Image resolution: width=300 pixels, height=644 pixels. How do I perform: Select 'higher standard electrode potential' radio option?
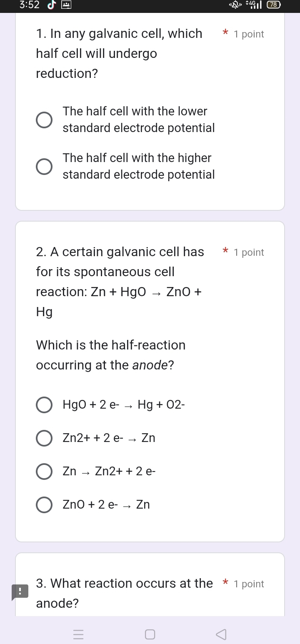click(x=44, y=167)
